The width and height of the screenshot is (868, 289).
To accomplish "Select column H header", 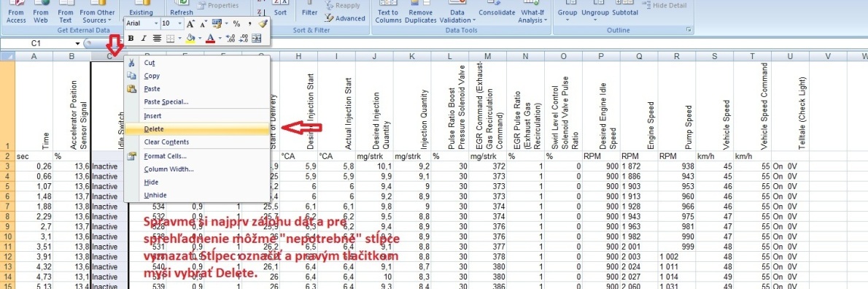I will tap(299, 56).
